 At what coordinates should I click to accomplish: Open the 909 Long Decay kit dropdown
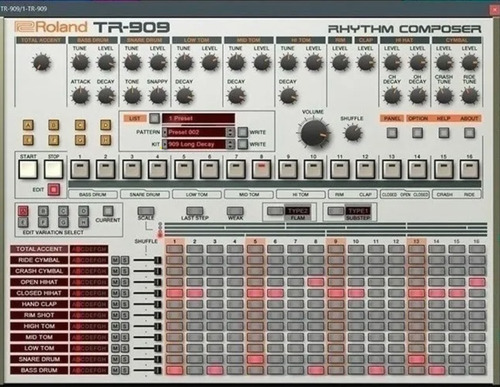(x=196, y=144)
